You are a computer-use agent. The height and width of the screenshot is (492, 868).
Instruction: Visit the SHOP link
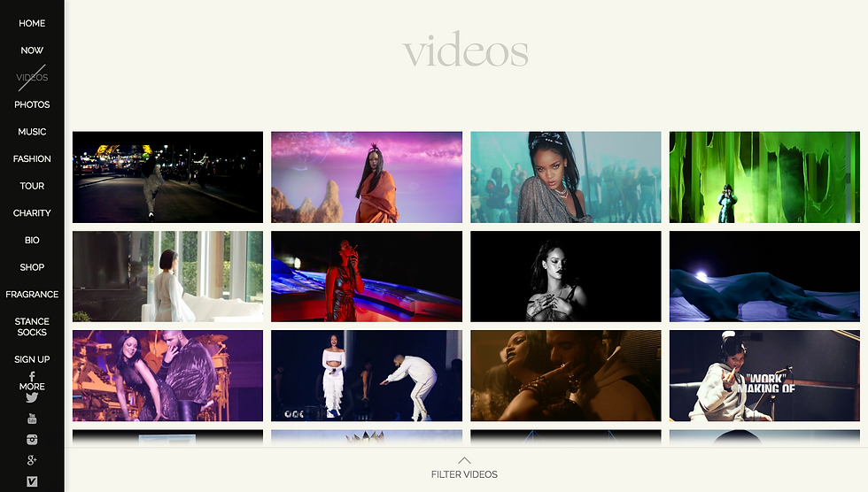32,267
